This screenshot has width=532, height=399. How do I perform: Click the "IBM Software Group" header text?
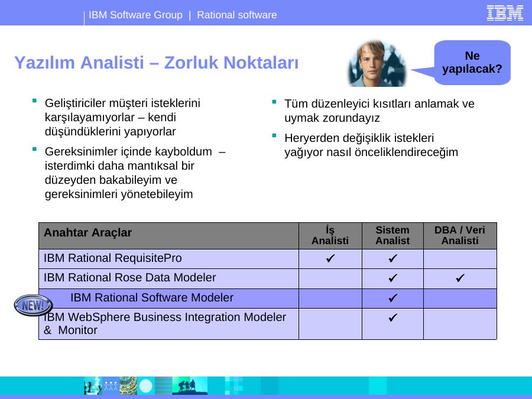coord(135,15)
